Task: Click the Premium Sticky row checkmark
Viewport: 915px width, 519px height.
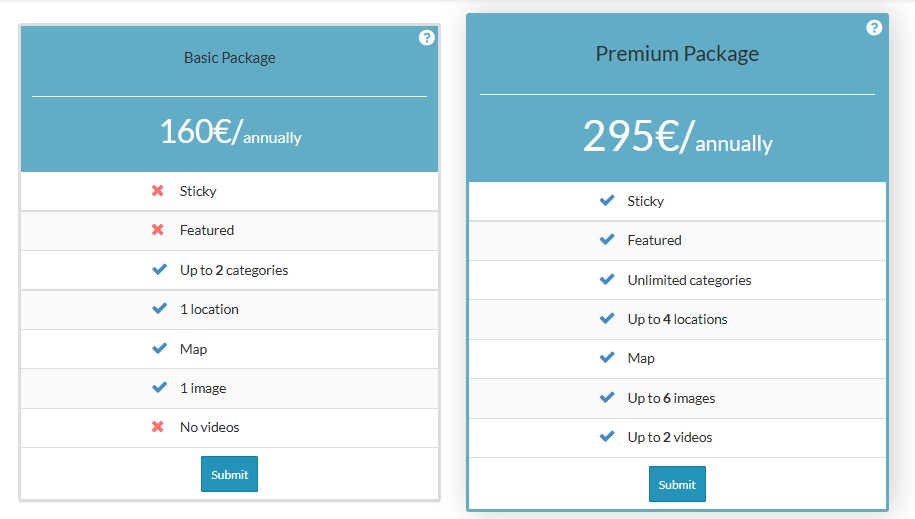Action: pyautogui.click(x=606, y=201)
